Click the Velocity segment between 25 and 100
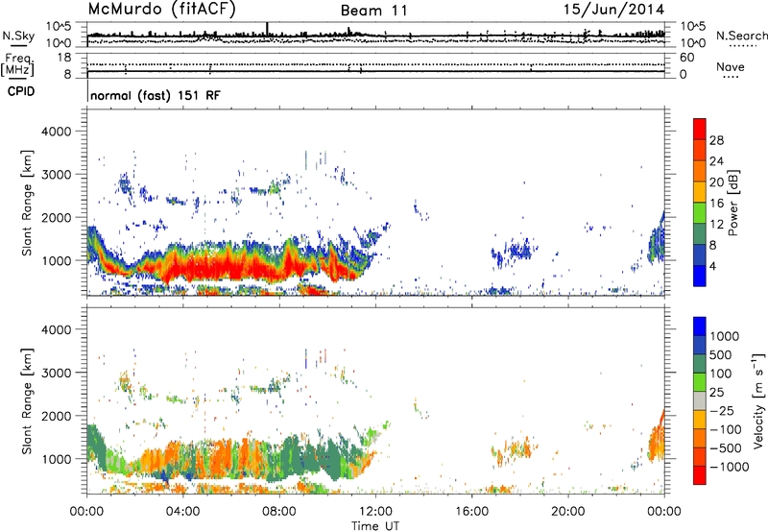Image resolution: width=768 pixels, height=532 pixels. [700, 382]
